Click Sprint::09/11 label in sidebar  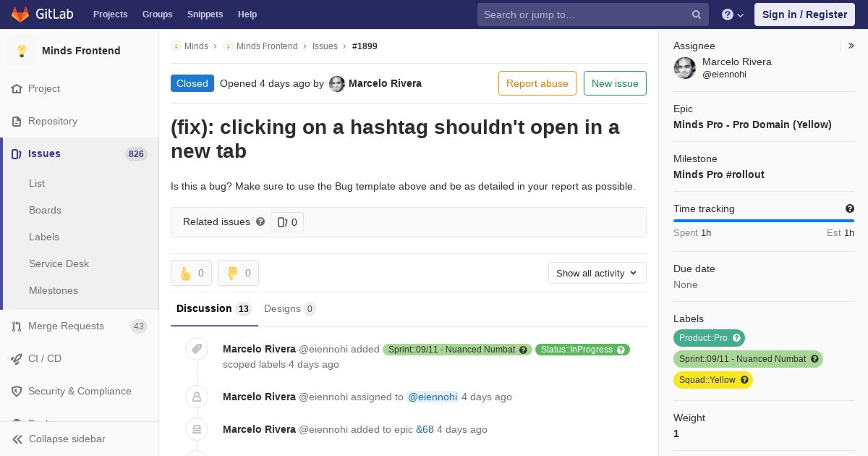(748, 359)
